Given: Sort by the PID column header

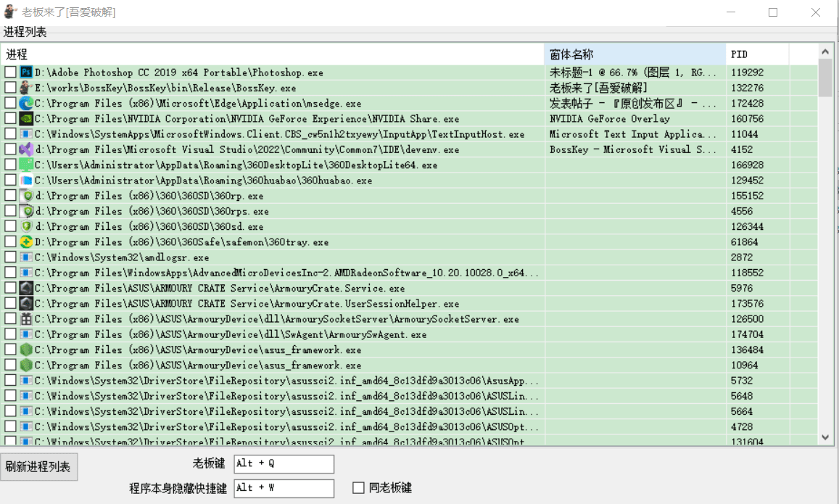Looking at the screenshot, I should pyautogui.click(x=757, y=54).
